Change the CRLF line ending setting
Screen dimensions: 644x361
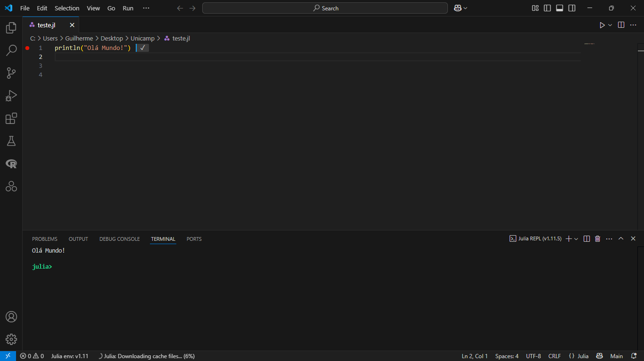tap(554, 356)
